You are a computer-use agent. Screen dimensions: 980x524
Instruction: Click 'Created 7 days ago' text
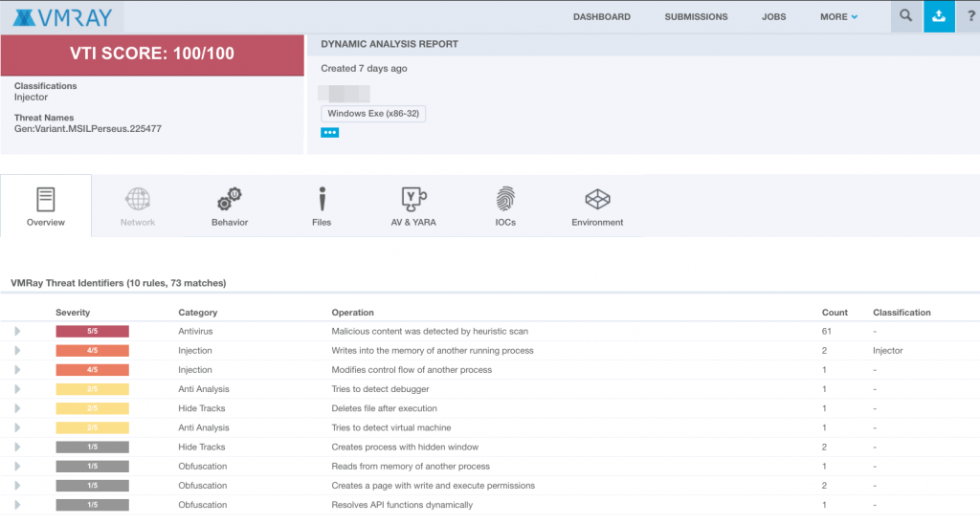364,69
